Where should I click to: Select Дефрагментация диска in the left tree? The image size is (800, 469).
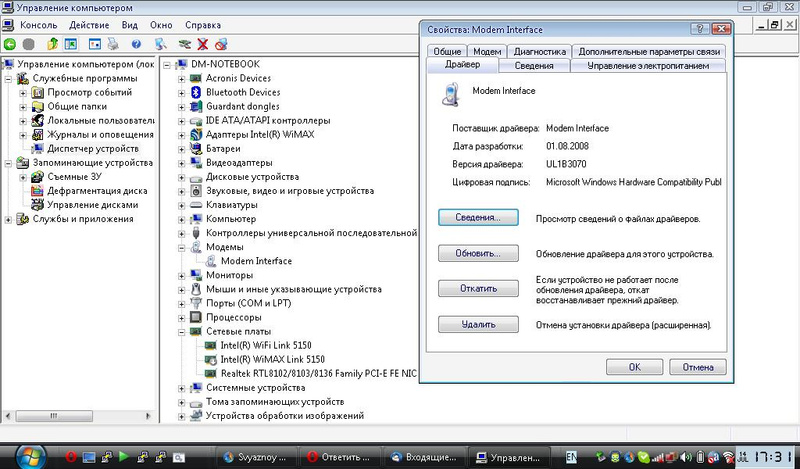97,191
